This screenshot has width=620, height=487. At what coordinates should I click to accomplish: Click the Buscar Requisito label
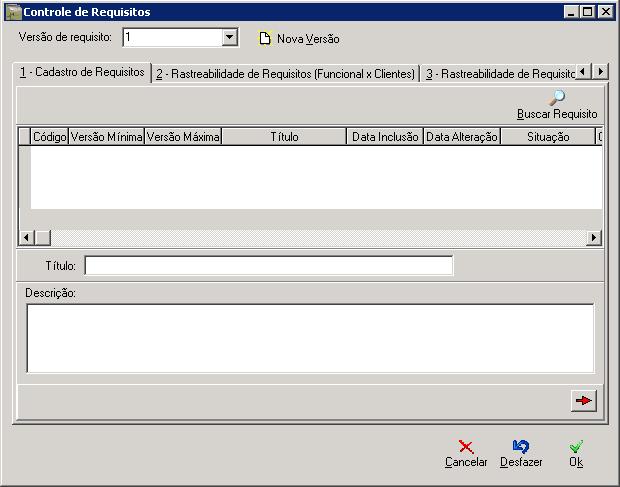click(557, 114)
